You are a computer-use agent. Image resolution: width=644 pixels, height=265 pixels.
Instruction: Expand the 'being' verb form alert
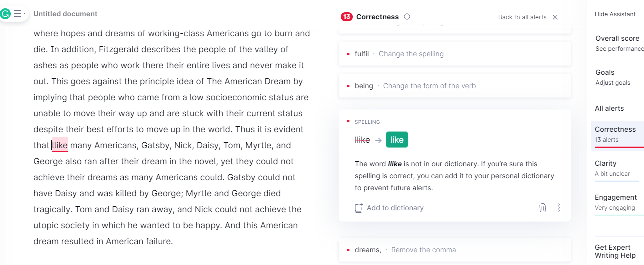coord(455,86)
